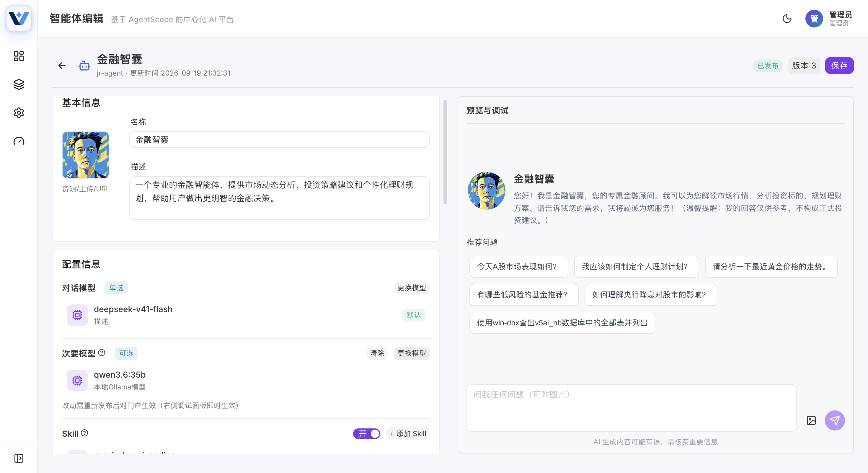Open the settings gear in sidebar
The width and height of the screenshot is (868, 473).
[x=19, y=113]
